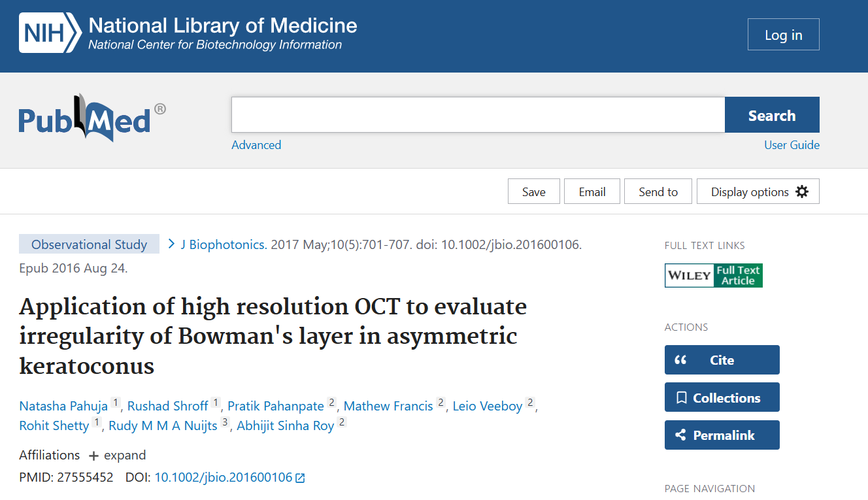The height and width of the screenshot is (500, 868).
Task: Open Display options gear icon
Action: [802, 191]
